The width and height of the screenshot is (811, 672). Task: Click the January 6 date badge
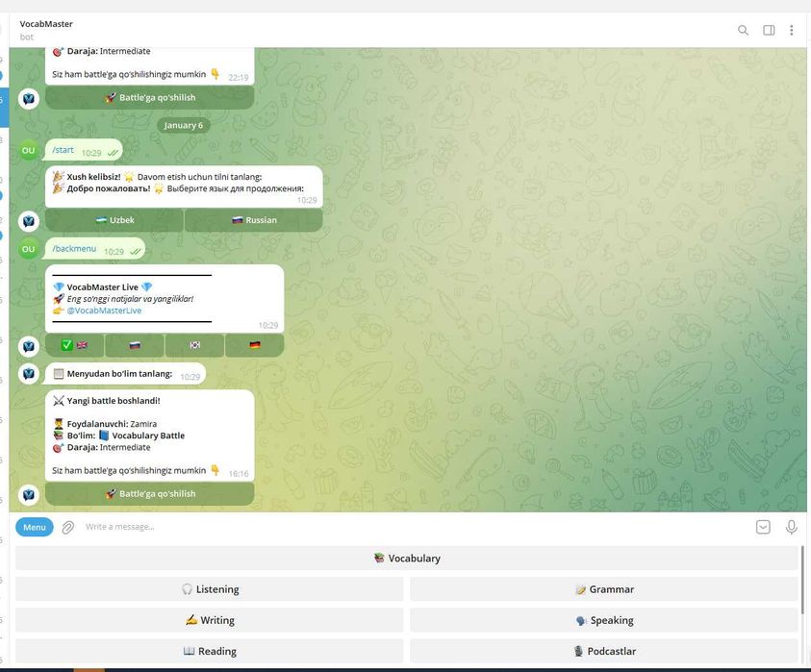coord(184,125)
